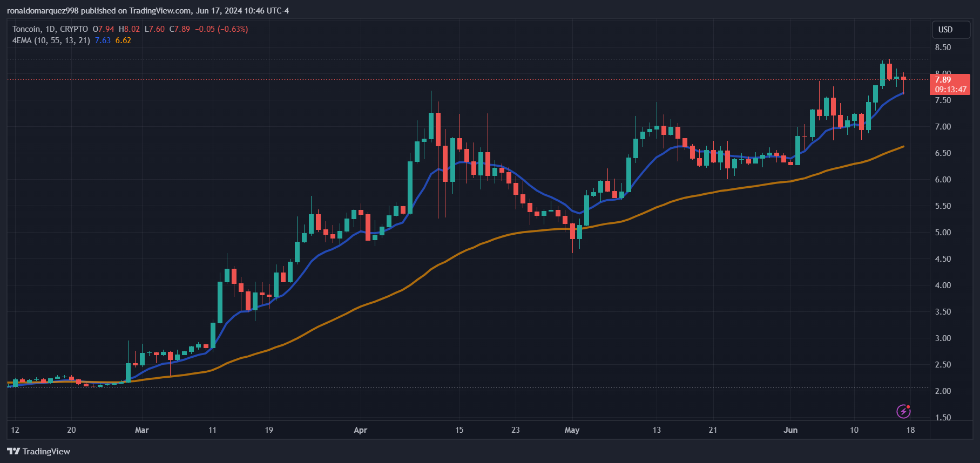This screenshot has width=980, height=463.
Task: Click the 13 date label on time axis
Action: tap(657, 430)
